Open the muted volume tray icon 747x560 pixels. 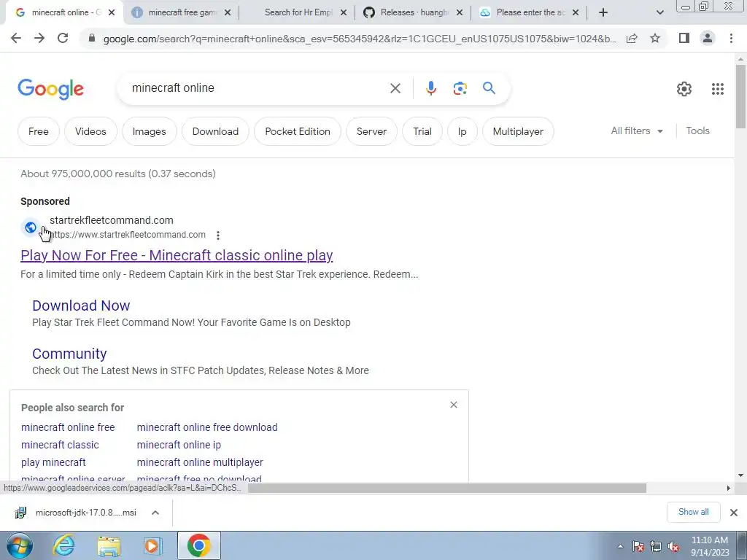point(673,546)
